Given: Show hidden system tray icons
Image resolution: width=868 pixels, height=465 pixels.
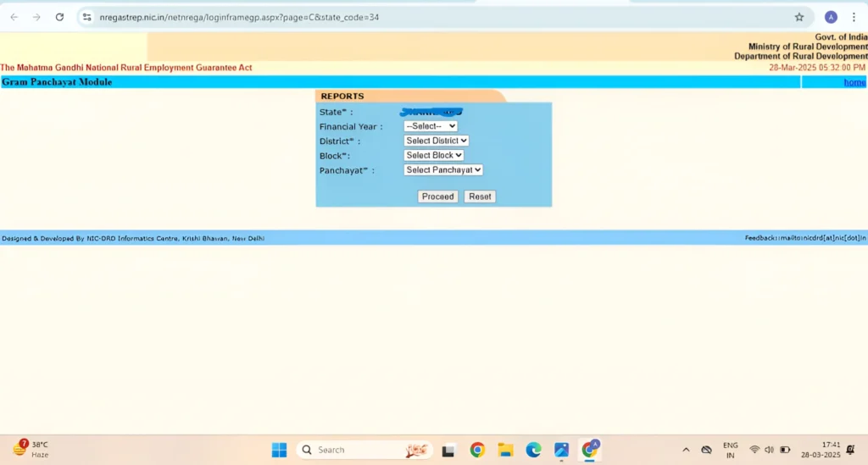Looking at the screenshot, I should click(x=686, y=450).
